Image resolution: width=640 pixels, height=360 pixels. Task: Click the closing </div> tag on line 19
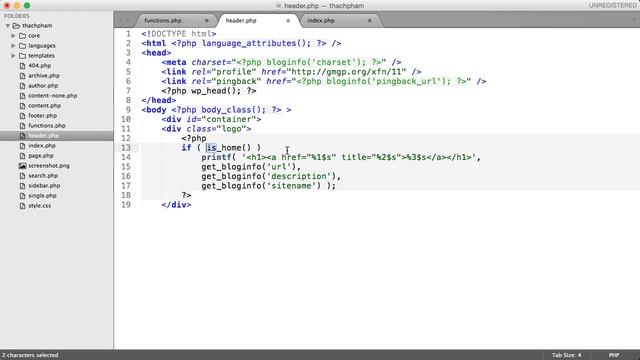[x=176, y=205]
